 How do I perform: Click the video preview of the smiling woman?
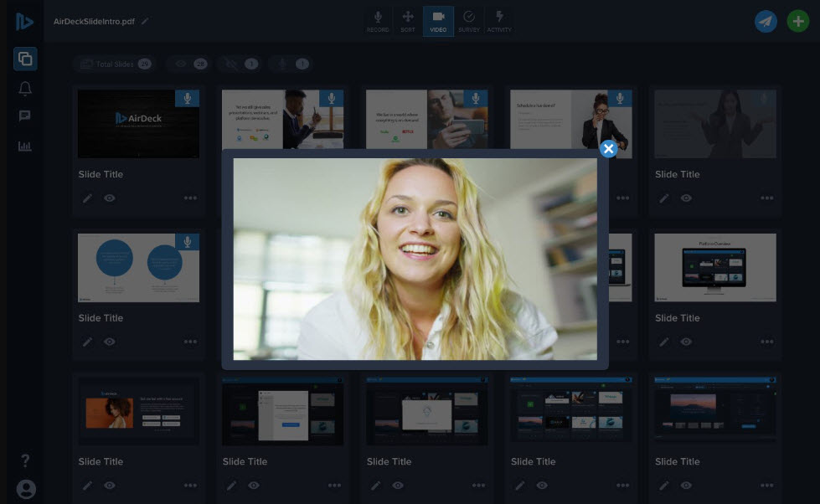pos(415,259)
